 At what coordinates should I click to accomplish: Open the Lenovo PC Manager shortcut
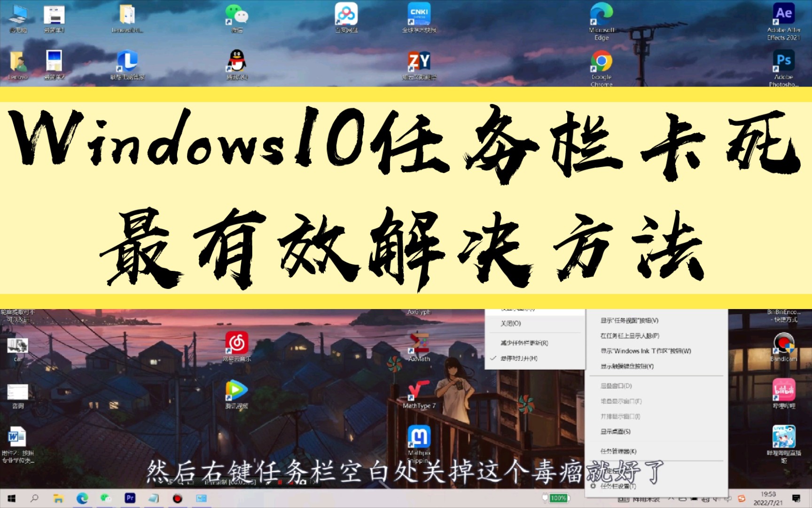pyautogui.click(x=127, y=65)
